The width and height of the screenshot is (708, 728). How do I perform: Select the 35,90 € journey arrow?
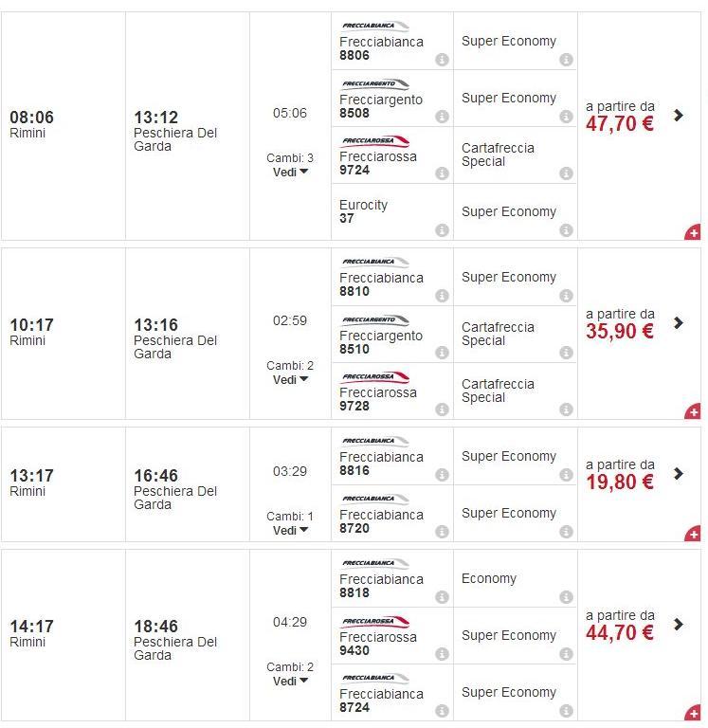point(679,322)
